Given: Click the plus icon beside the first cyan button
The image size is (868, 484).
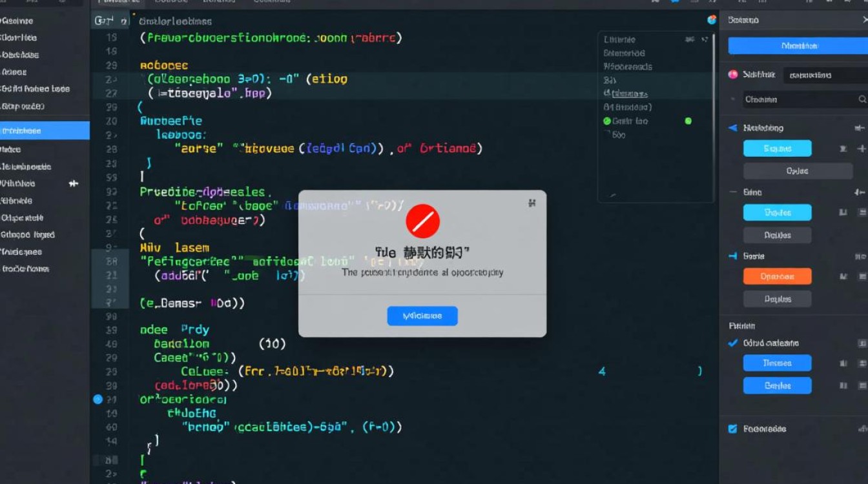Looking at the screenshot, I should [862, 148].
